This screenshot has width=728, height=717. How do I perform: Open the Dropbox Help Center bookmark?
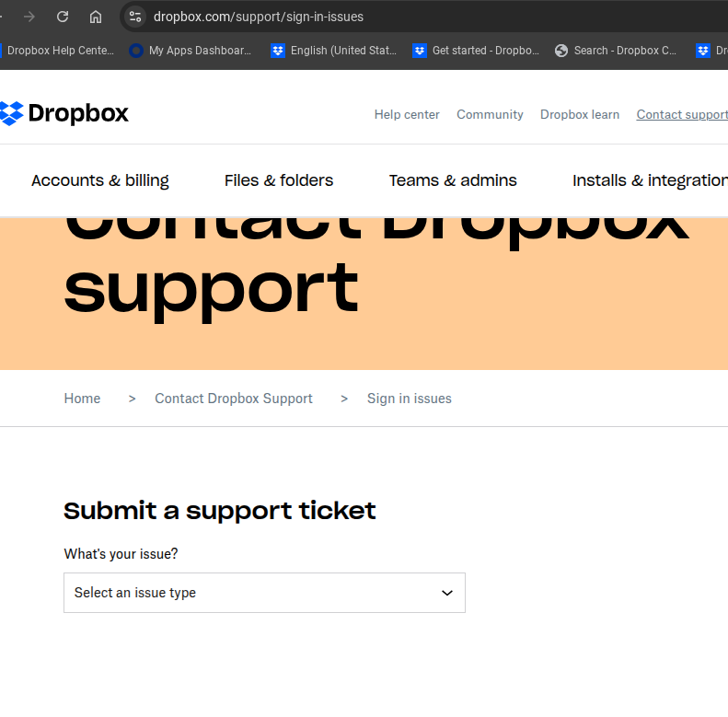pos(58,50)
